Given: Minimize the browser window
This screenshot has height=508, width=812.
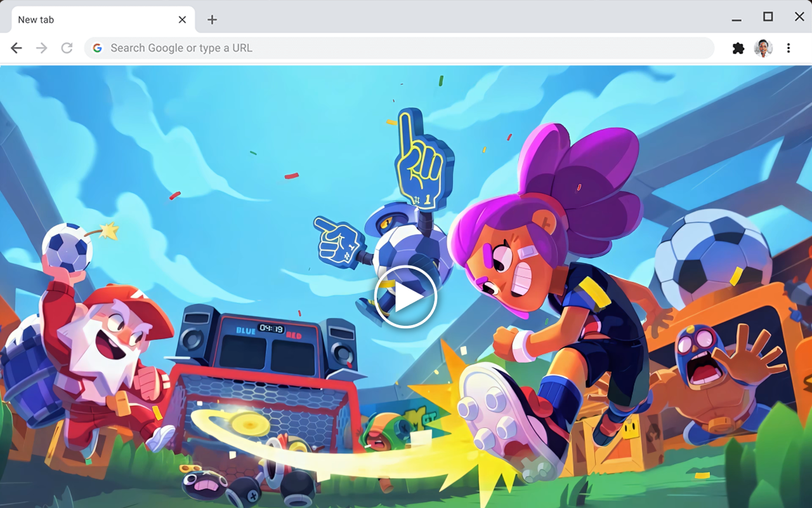Looking at the screenshot, I should [737, 19].
